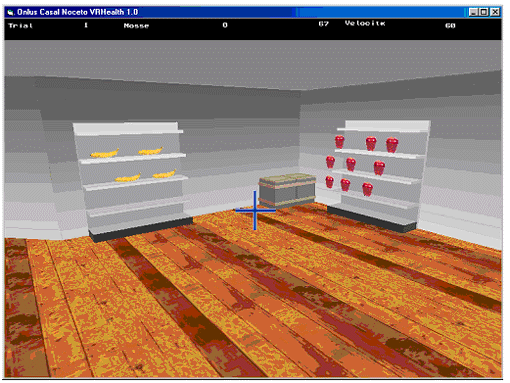
Task: Click the bottom-left apple on third row
Action: 329,182
